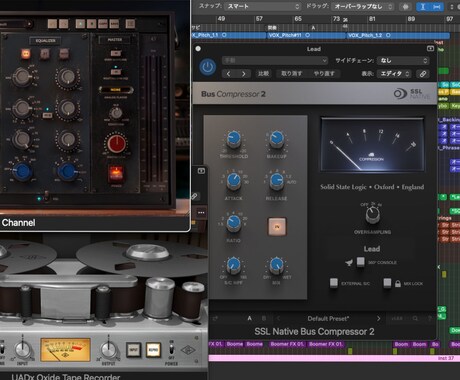Select INPUT monitor button on Oxide Tape

tap(133, 350)
